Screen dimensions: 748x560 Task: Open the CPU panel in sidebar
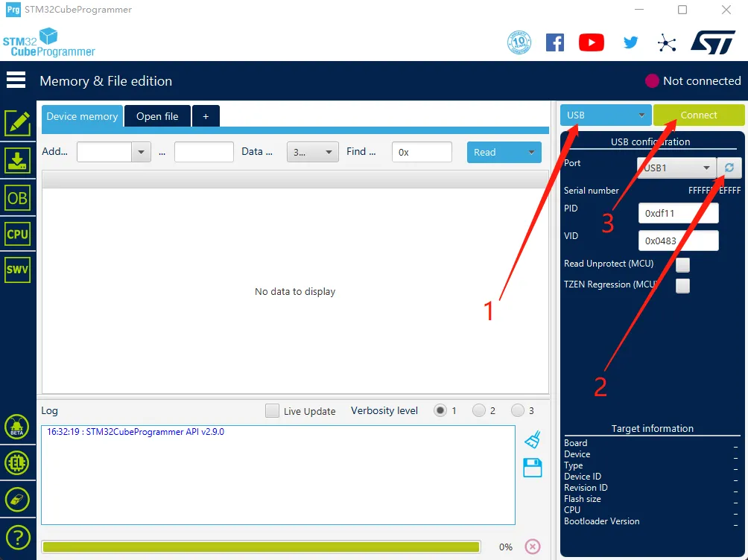[x=17, y=234]
